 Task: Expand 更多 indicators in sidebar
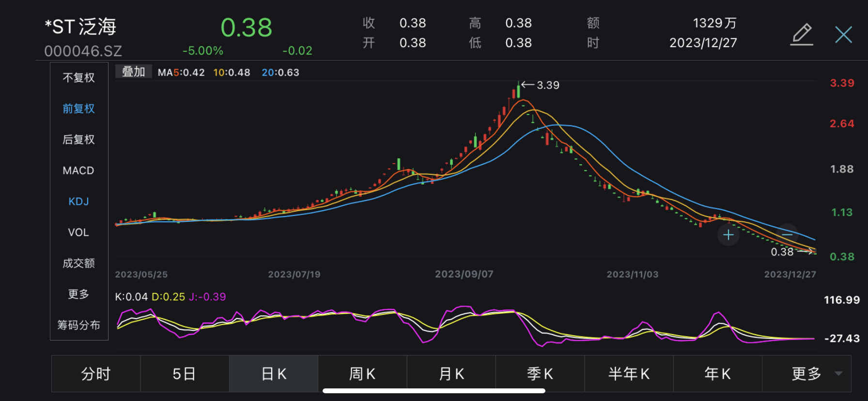click(78, 294)
